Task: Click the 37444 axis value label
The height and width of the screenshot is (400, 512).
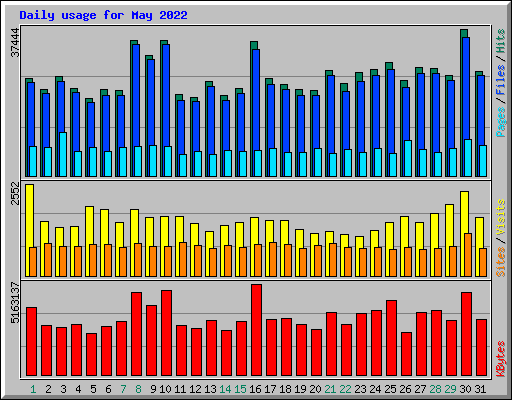Action: click(15, 43)
